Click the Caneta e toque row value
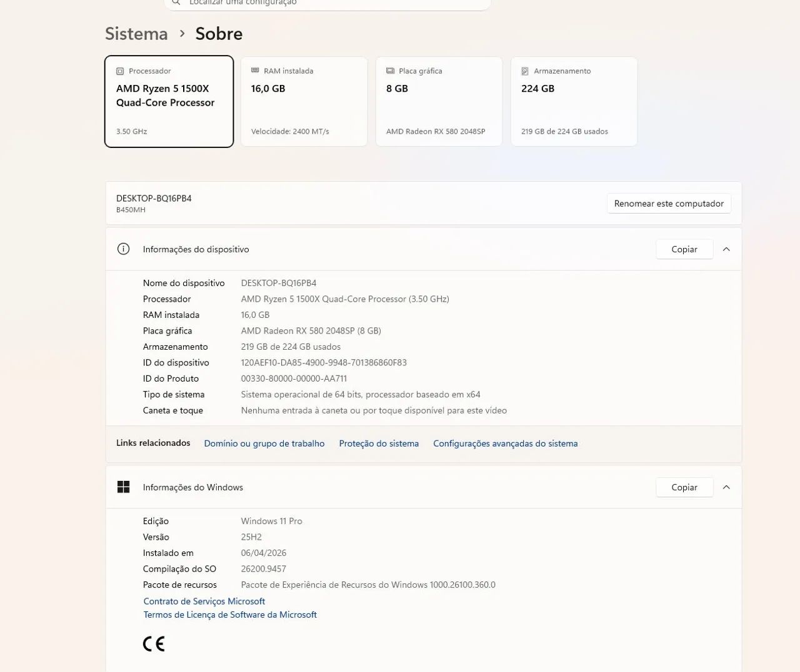The width and height of the screenshot is (800, 672). 374,410
